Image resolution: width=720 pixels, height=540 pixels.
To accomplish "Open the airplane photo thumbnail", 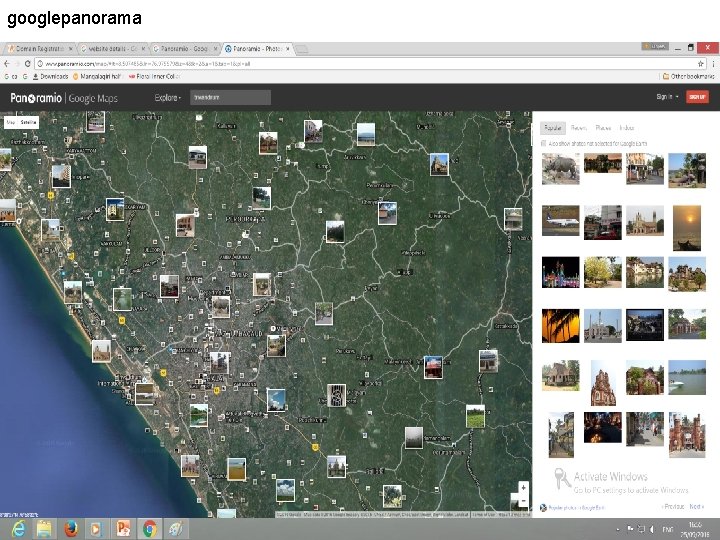I will pos(560,220).
